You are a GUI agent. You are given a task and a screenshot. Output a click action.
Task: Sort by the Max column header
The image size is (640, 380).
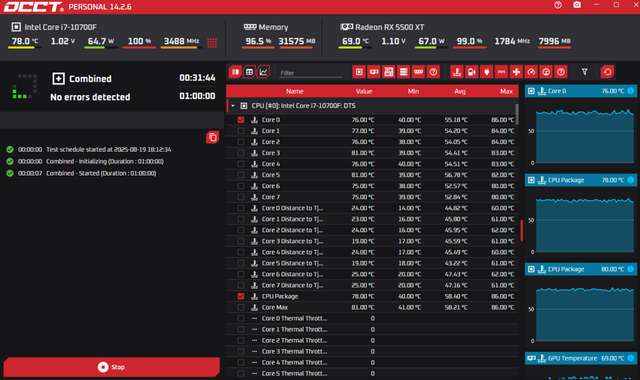(506, 91)
